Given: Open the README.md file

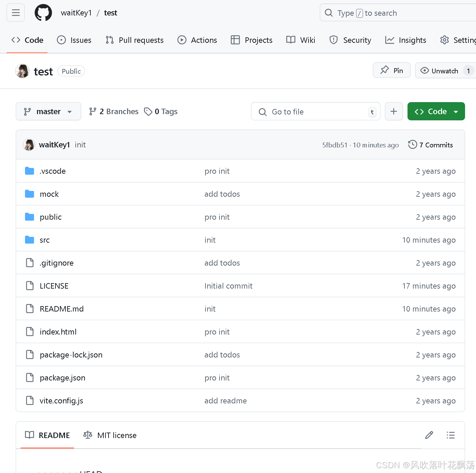Looking at the screenshot, I should click(x=62, y=309).
